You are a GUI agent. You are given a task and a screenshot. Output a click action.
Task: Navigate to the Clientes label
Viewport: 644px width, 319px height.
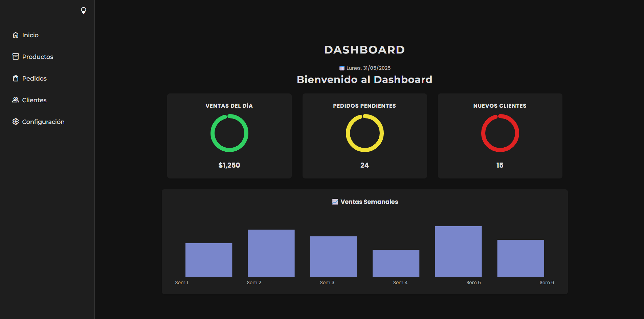tap(34, 100)
